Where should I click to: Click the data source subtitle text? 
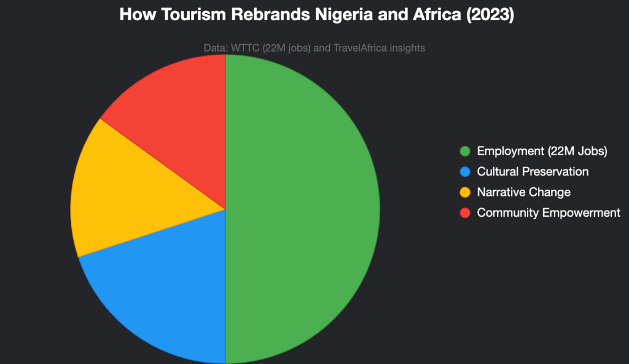tap(314, 48)
